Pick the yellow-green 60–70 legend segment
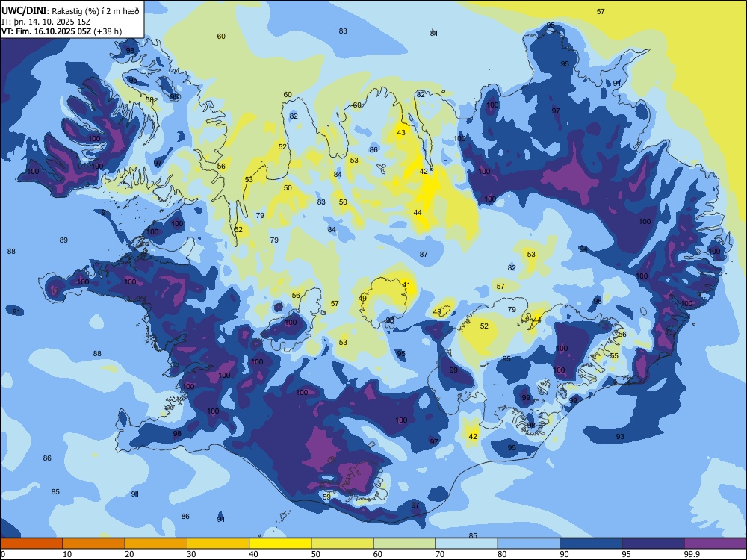This screenshot has width=747, height=560. coord(404,544)
